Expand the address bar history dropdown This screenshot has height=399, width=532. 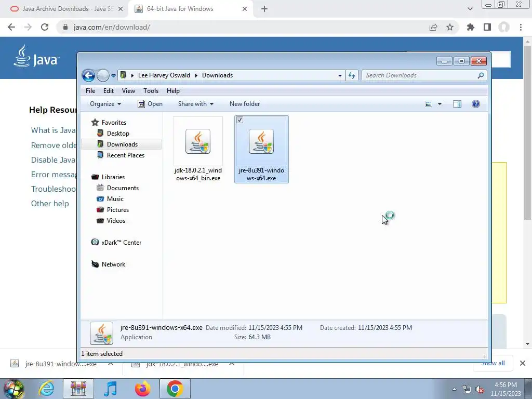coord(340,76)
